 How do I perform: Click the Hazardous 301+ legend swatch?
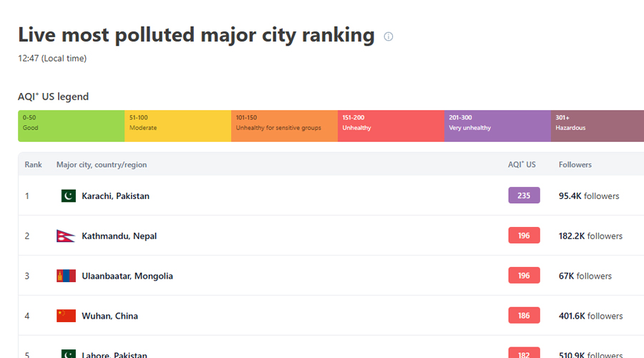597,126
